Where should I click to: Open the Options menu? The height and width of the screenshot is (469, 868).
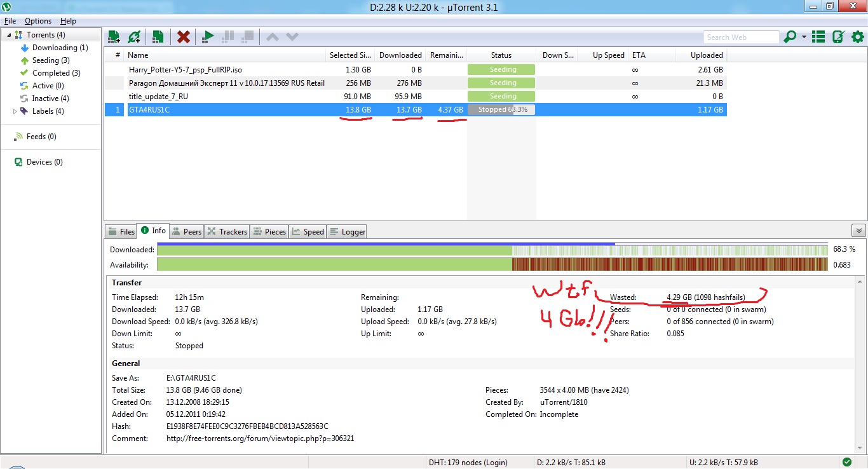(38, 21)
